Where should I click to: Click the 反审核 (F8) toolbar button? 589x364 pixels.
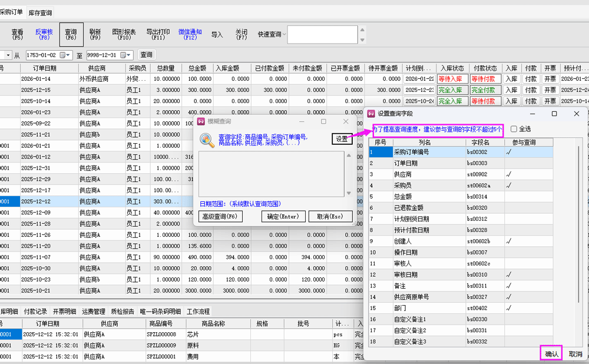(44, 34)
